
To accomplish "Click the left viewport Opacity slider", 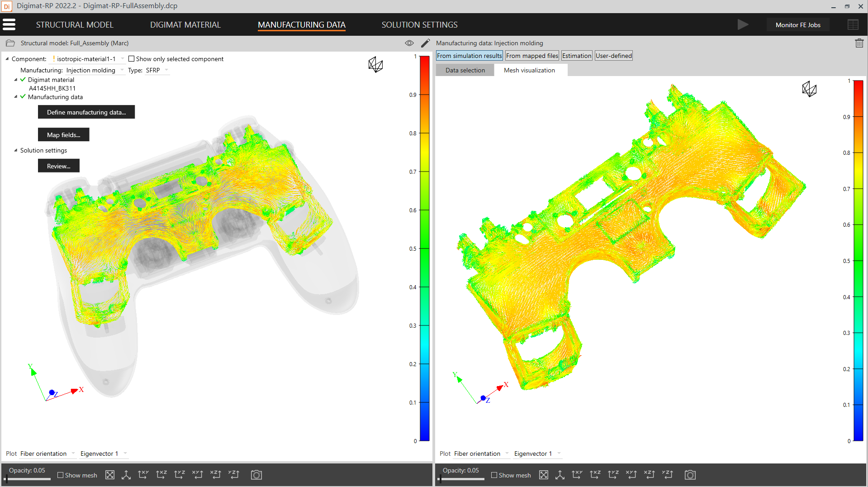I will coord(27,479).
